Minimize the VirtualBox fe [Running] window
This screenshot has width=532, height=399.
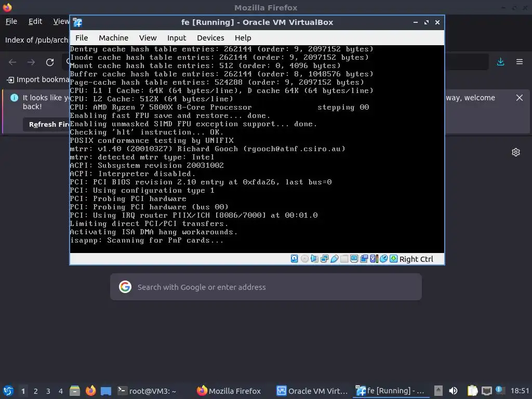click(x=415, y=22)
